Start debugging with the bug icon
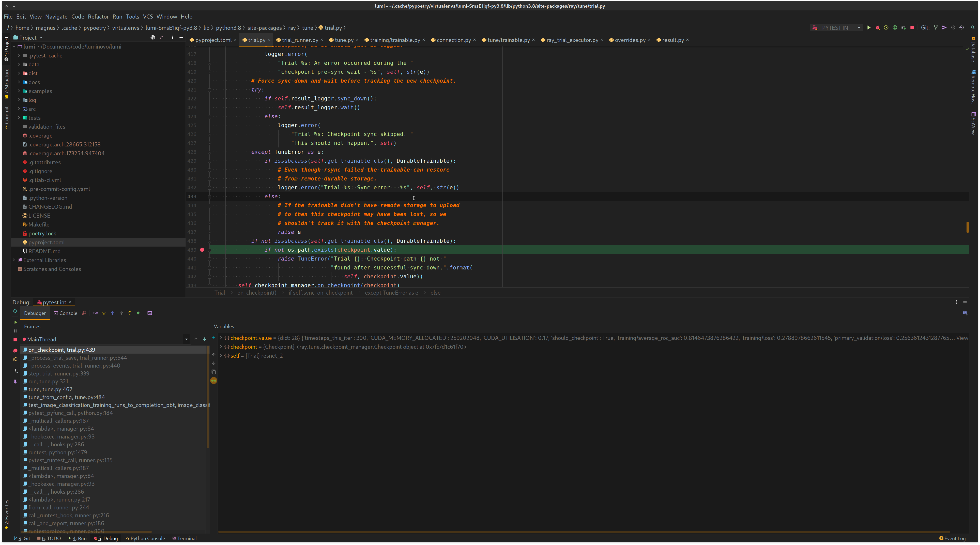The height and width of the screenshot is (545, 980). point(878,27)
